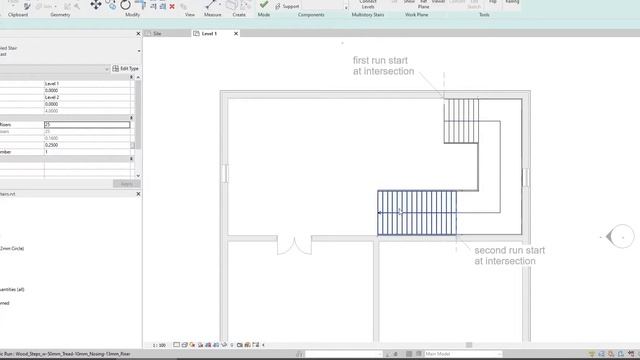Click the Edit Type button
The height and width of the screenshot is (360, 640).
coord(126,69)
